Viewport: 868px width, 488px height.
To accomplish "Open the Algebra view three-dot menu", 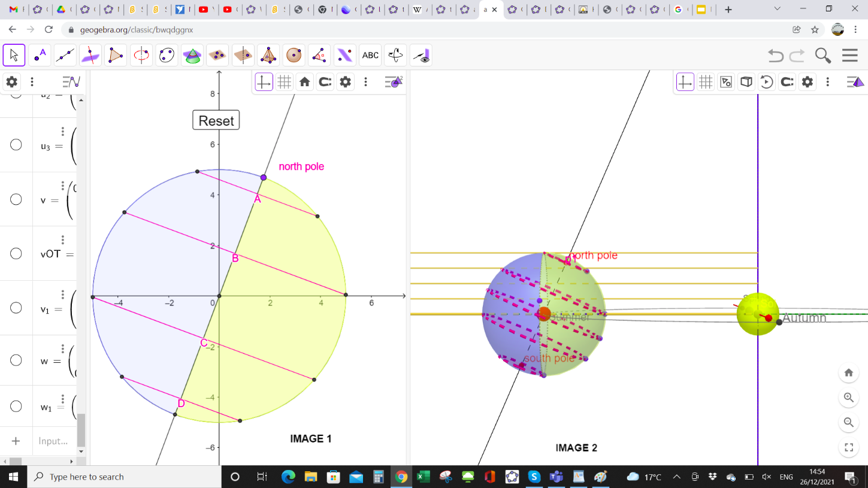I will click(32, 82).
